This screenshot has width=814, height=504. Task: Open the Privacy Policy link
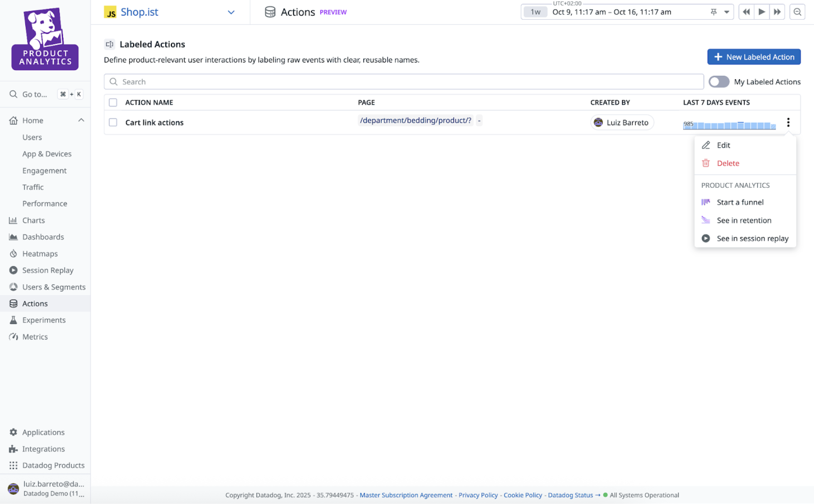[x=478, y=495]
